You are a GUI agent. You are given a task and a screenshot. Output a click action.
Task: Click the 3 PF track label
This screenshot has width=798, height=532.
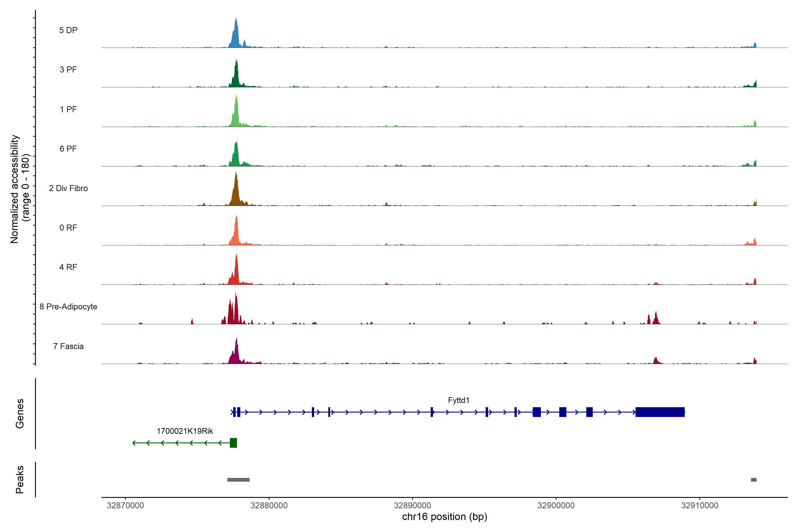tap(68, 70)
